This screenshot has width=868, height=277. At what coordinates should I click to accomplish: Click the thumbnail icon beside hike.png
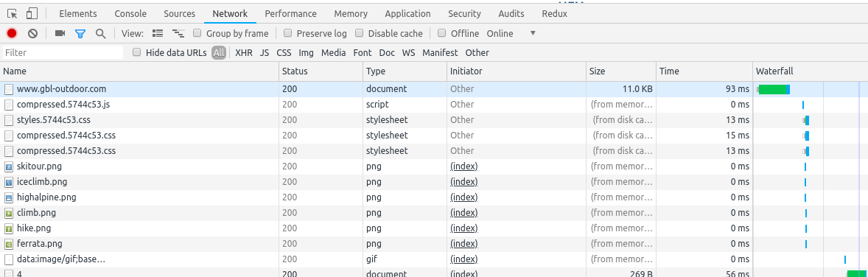(8, 229)
